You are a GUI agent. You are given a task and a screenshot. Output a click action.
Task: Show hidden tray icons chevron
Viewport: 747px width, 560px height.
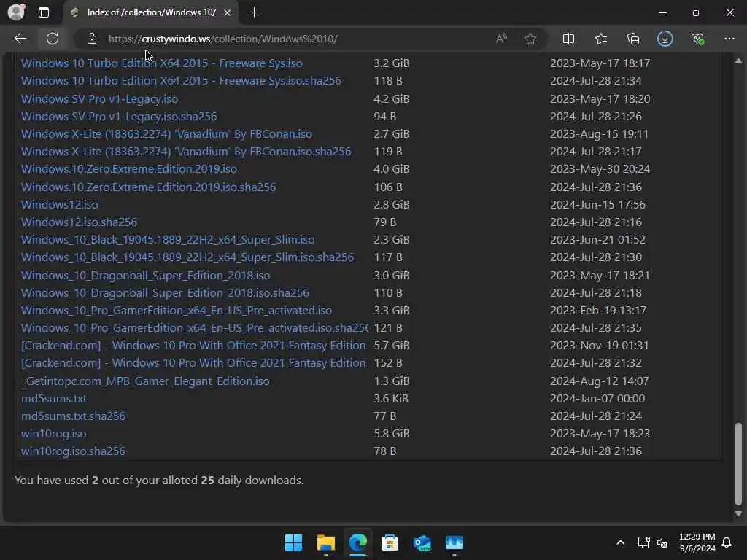pos(620,542)
